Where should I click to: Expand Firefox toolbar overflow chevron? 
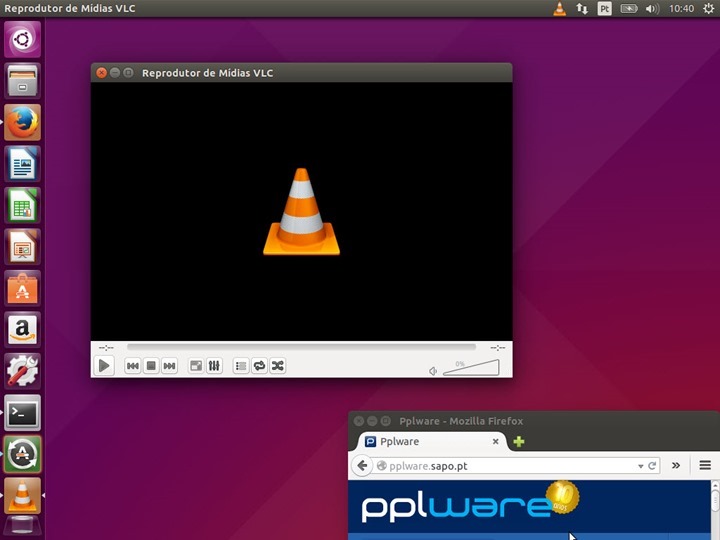tap(676, 466)
